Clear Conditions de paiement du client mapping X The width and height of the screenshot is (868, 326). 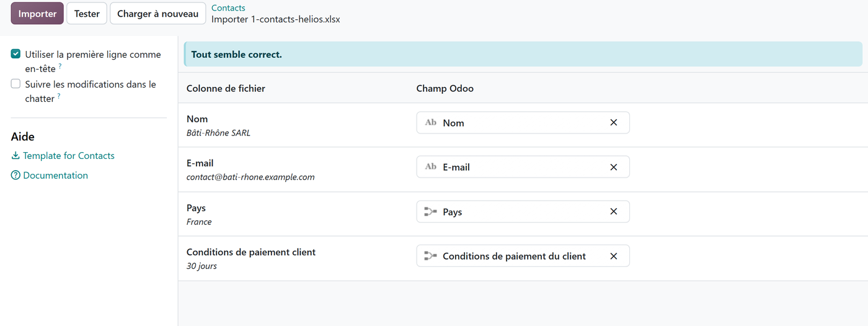point(614,256)
